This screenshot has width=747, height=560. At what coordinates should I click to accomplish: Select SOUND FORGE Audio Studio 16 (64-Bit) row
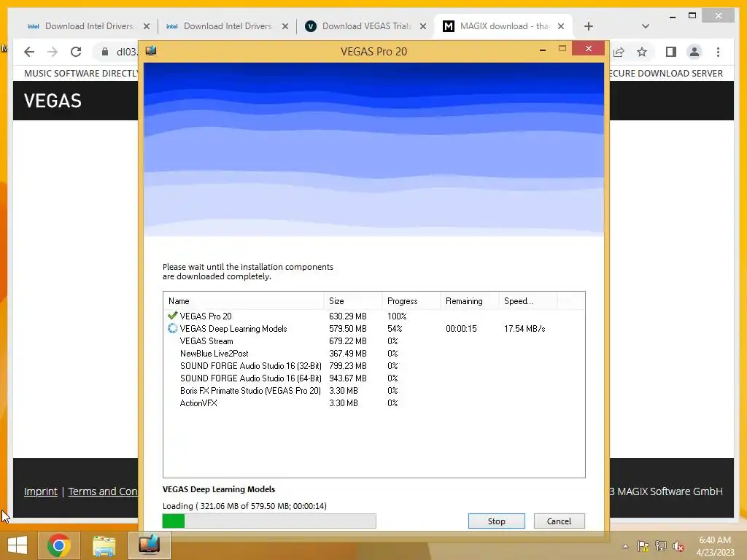pos(373,378)
